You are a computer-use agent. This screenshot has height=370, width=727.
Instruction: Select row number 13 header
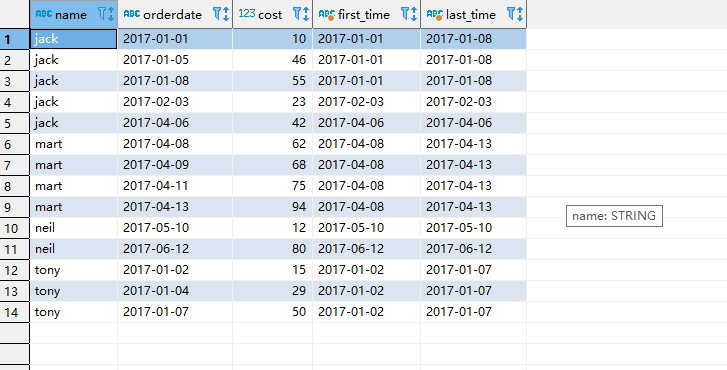coord(15,291)
